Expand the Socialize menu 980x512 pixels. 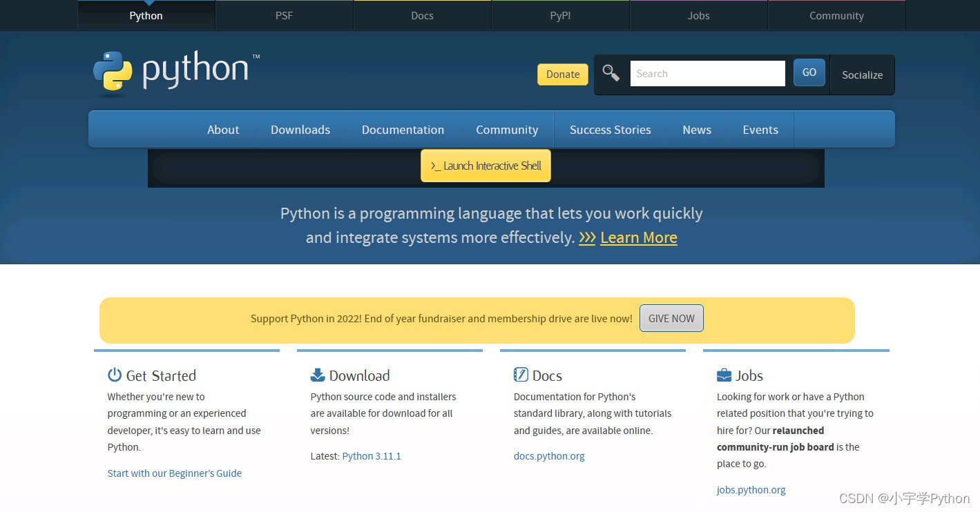point(862,75)
